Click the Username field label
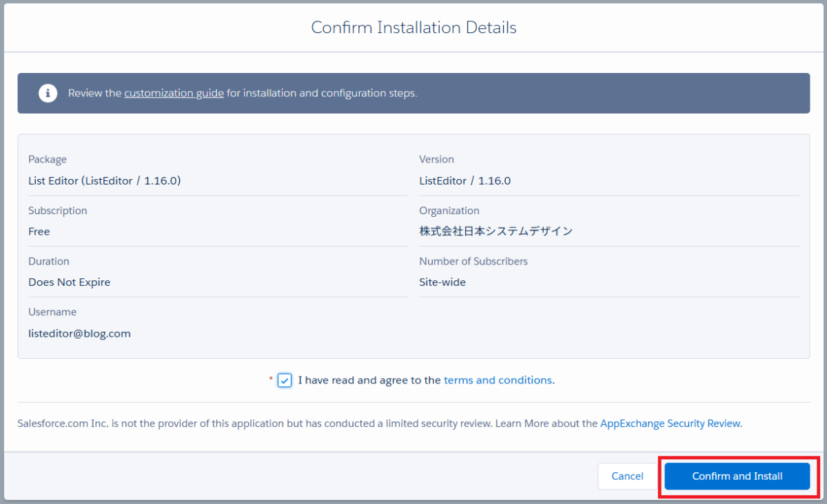 52,312
